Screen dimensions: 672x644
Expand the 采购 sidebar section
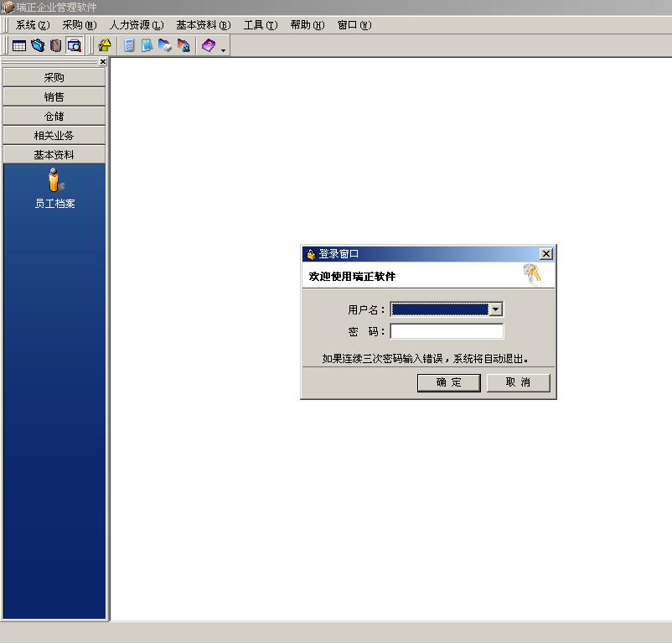54,78
